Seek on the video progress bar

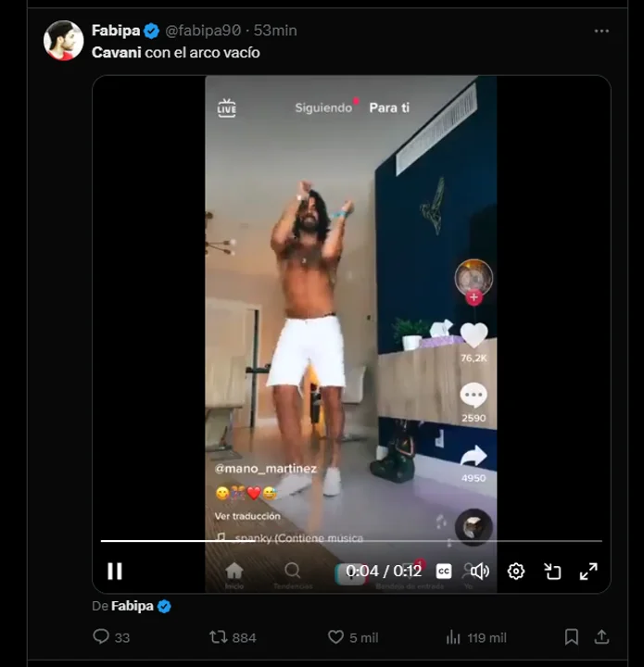tap(351, 541)
